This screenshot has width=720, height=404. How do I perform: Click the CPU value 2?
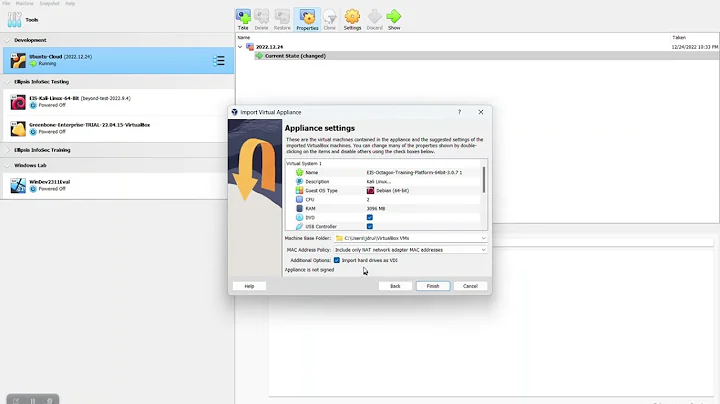pyautogui.click(x=368, y=199)
